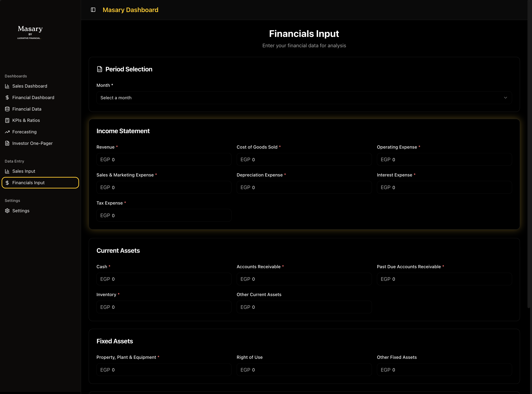Go to Forecasting in the sidebar
The image size is (532, 394).
(x=24, y=132)
